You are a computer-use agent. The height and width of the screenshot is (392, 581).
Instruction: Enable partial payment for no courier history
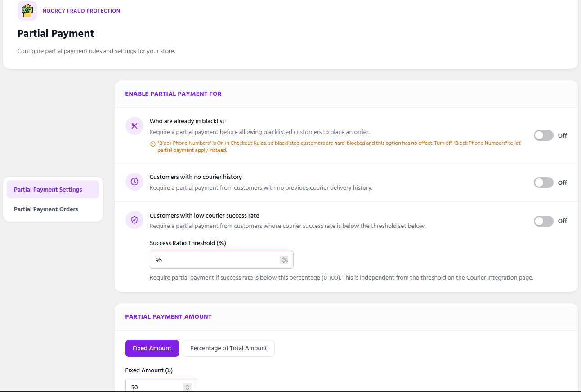pos(544,183)
